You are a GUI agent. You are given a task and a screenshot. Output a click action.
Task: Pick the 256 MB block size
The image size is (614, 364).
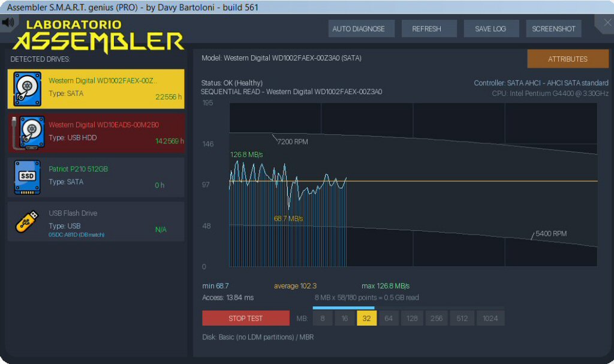tap(437, 318)
